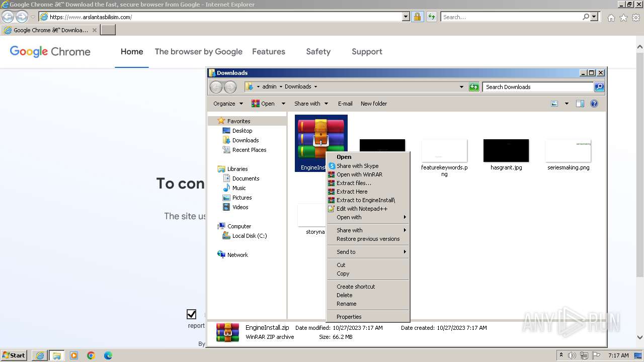Click the archive icon beside Extract files...
The width and height of the screenshot is (644, 362).
(332, 183)
